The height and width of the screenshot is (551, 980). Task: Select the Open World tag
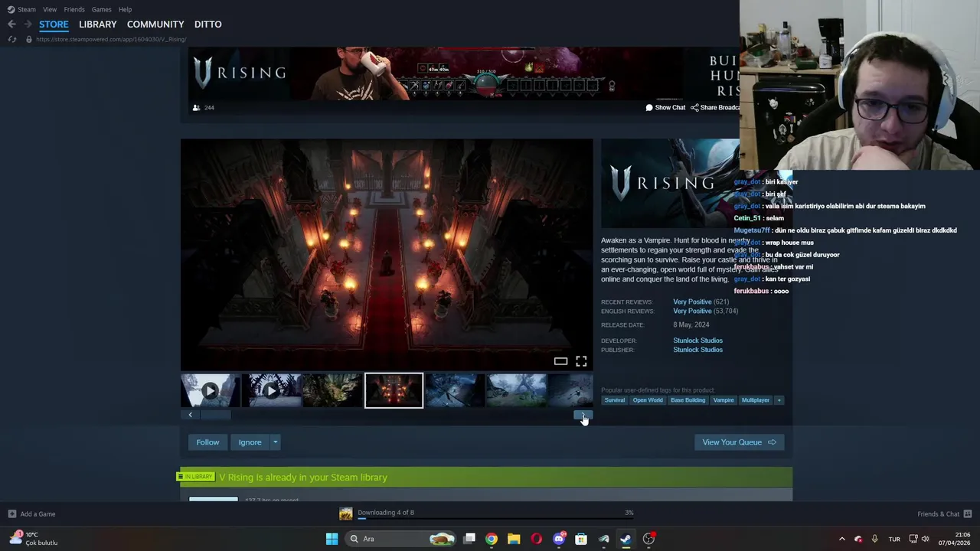[x=648, y=400]
